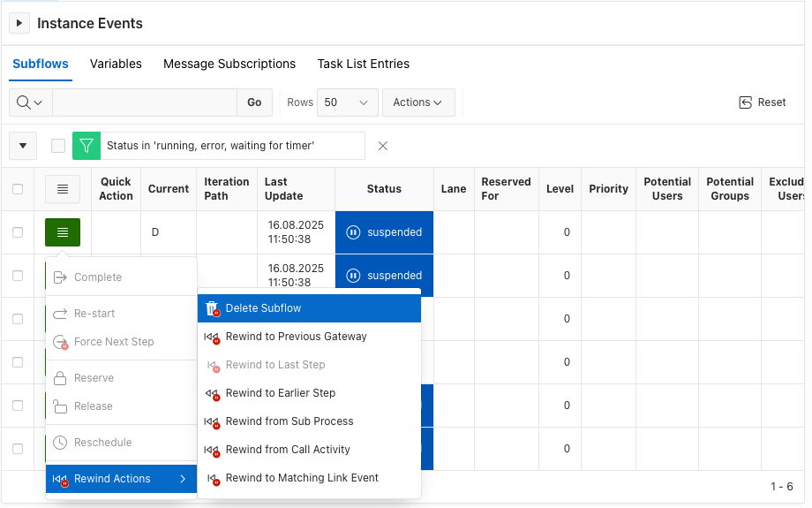Tick the select-all rows header checkbox
The image size is (812, 508).
(18, 189)
